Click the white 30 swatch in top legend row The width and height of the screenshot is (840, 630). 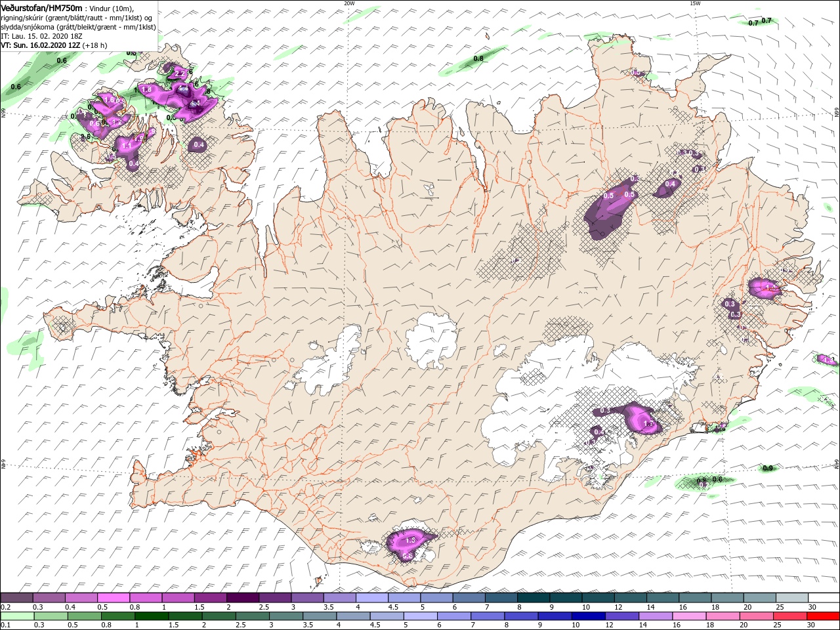click(824, 598)
